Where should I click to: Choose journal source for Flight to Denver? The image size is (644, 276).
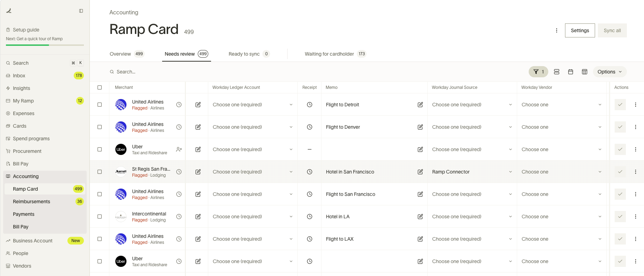472,127
